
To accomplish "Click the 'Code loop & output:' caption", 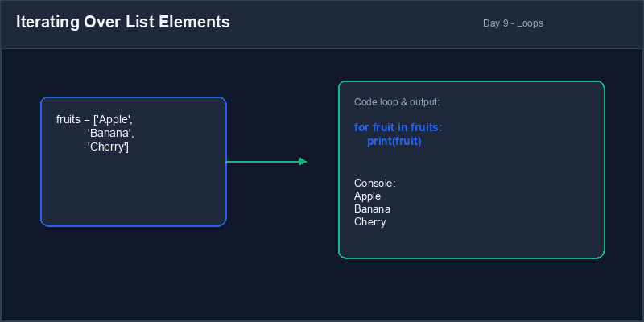I will pos(397,102).
